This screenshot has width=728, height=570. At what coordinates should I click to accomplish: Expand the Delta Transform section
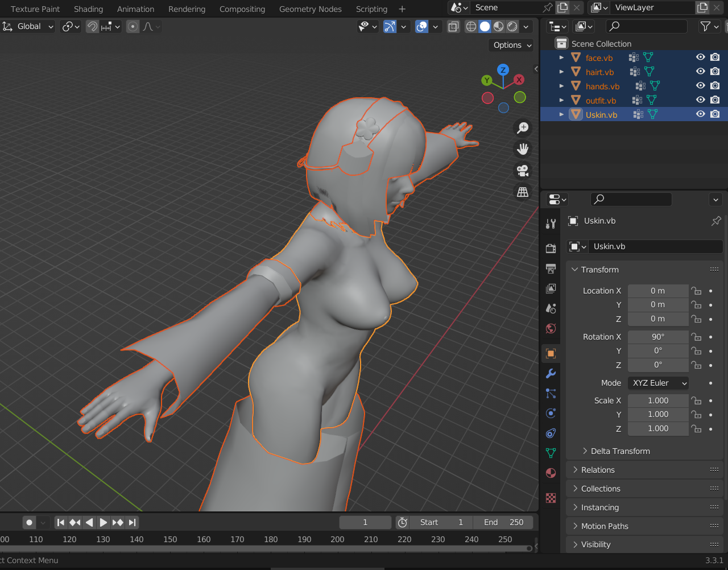tap(620, 451)
